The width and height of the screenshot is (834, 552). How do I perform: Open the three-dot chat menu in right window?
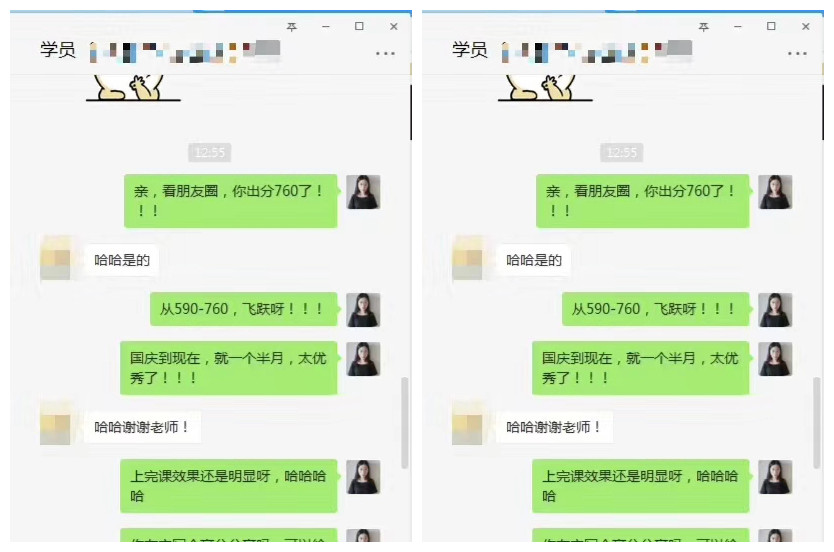797,53
